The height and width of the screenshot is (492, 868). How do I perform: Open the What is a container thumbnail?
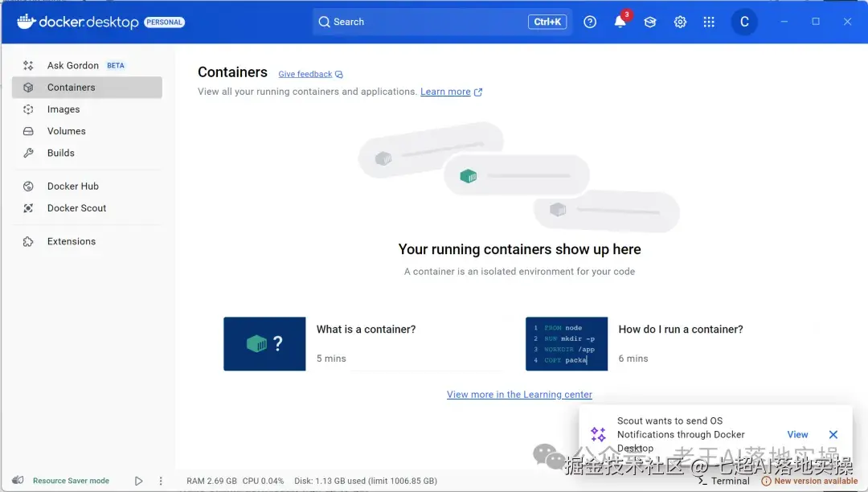point(264,344)
